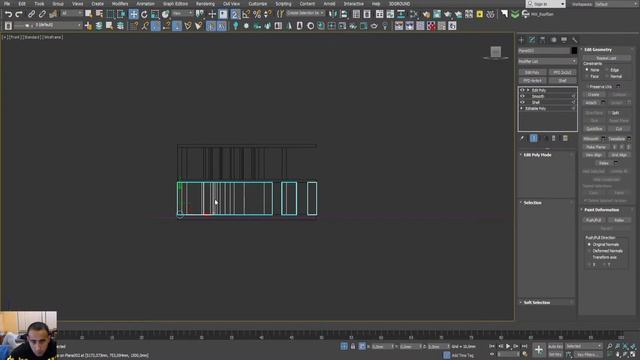Open the Display panel icon
The image size is (640, 360).
coord(564,40)
